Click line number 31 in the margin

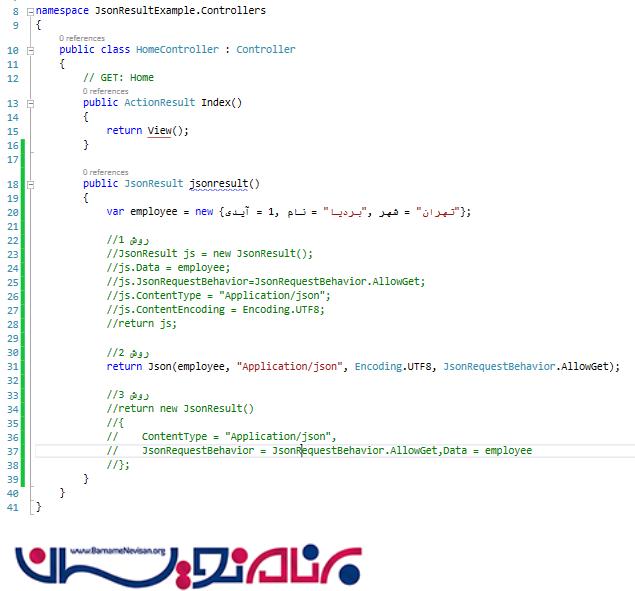(13, 367)
